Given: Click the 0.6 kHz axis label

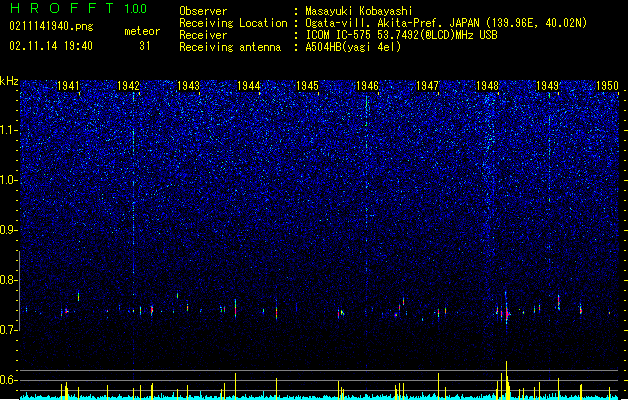Looking at the screenshot, I should (8, 380).
